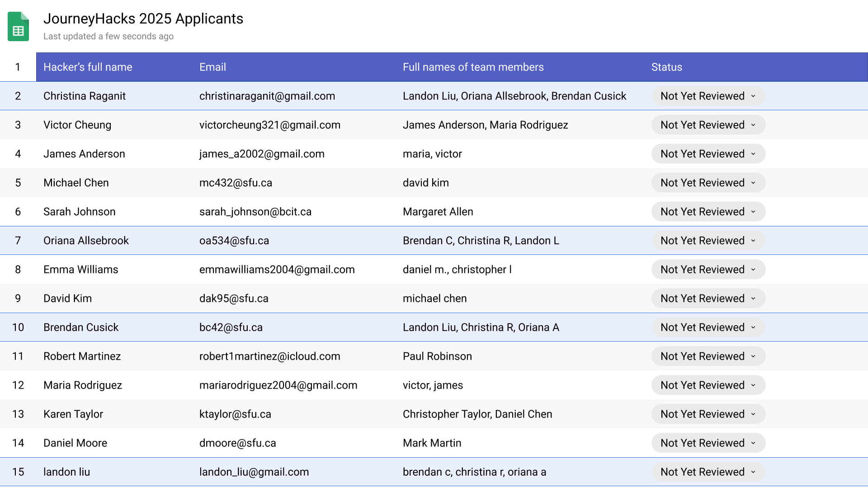Viewport: 868px width, 488px height.
Task: Open status dropdown for Oriana Allsebrook
Action: pyautogui.click(x=708, y=240)
